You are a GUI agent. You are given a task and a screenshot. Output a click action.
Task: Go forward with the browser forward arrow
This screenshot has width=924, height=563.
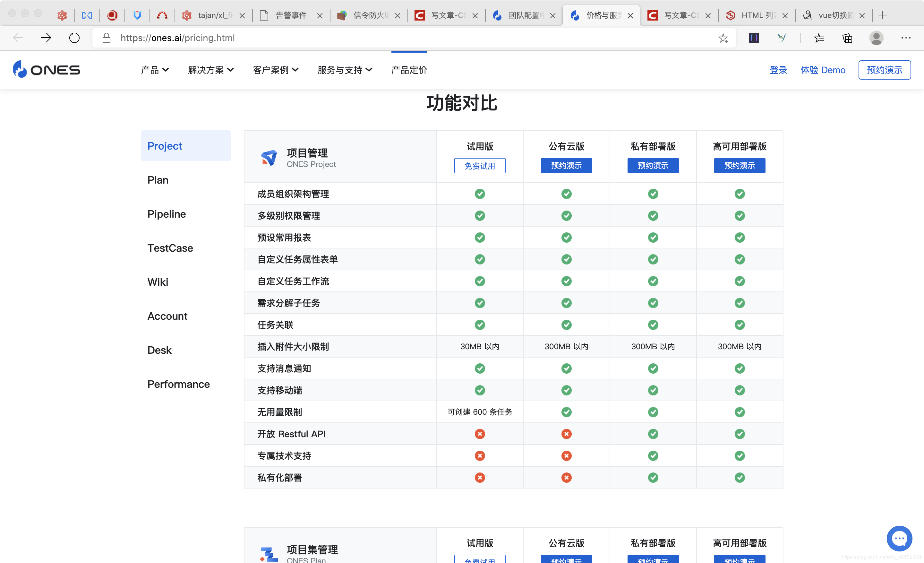pos(46,38)
